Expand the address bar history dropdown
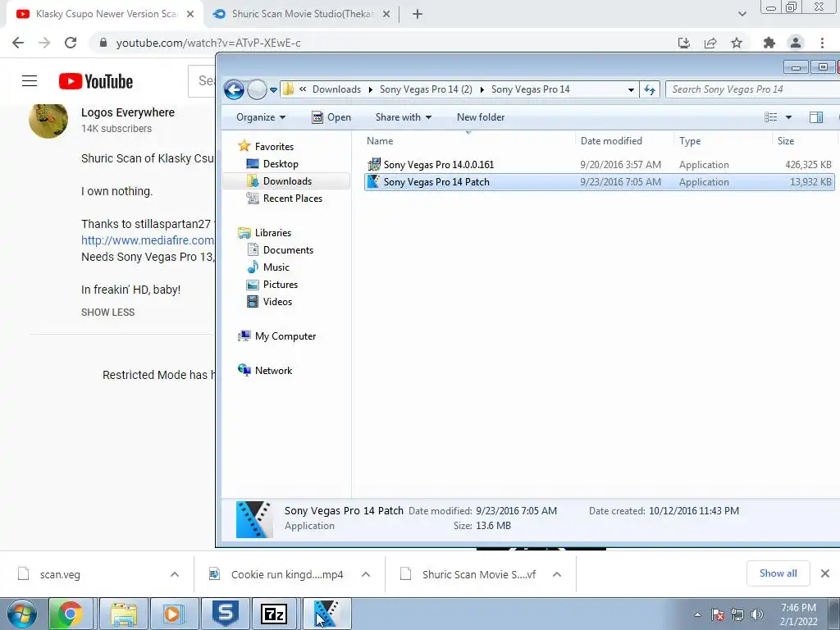The image size is (840, 630). pos(631,90)
